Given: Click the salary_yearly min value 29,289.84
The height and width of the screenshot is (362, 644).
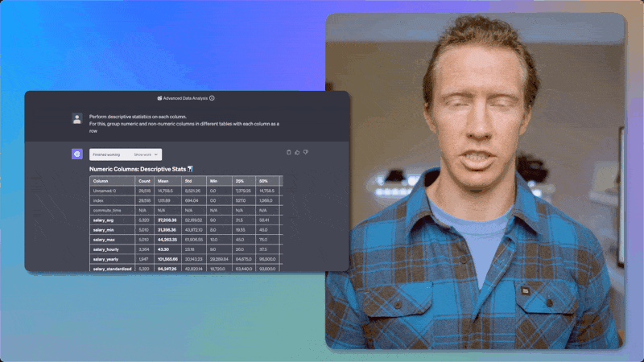Looking at the screenshot, I should pos(219,259).
